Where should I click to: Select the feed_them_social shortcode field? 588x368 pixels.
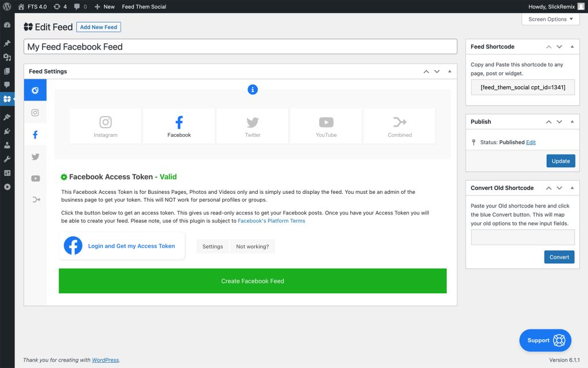coord(523,87)
